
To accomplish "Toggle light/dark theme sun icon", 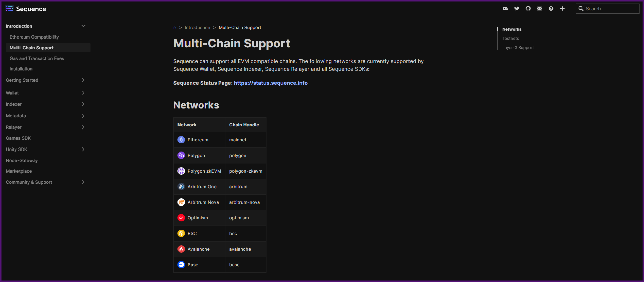I will click(x=562, y=9).
